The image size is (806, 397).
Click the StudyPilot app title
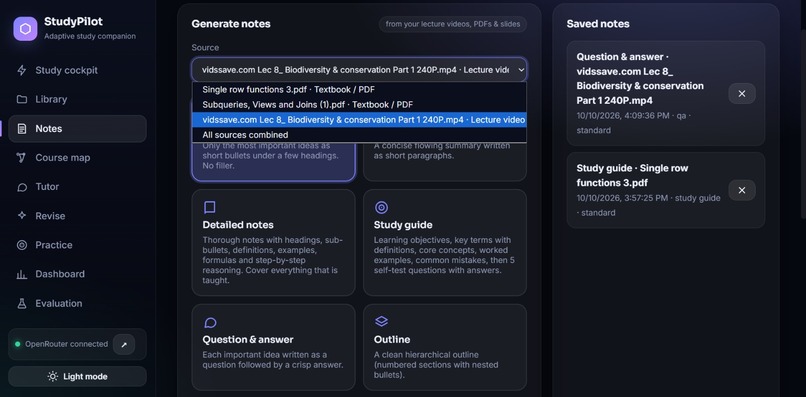73,22
